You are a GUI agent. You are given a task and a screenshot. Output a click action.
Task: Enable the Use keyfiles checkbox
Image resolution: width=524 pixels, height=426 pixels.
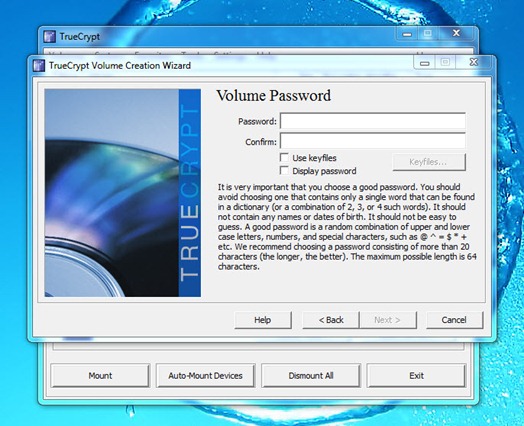coord(284,157)
